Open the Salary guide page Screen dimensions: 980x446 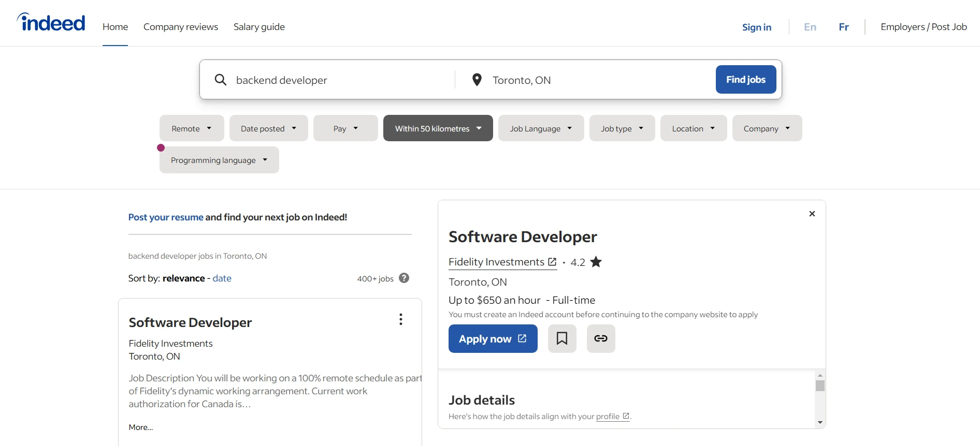(x=259, y=27)
